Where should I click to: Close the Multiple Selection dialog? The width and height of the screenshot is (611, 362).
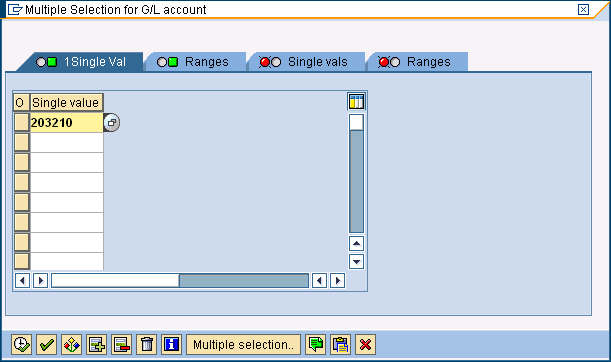583,9
